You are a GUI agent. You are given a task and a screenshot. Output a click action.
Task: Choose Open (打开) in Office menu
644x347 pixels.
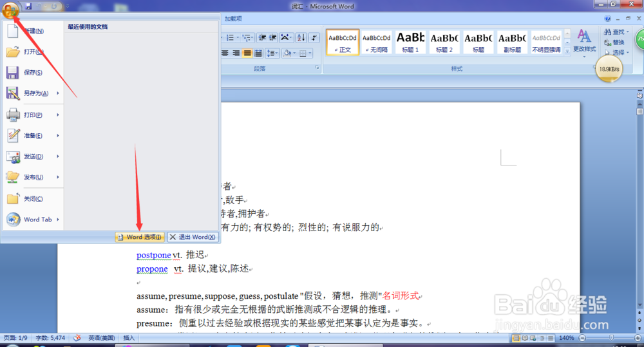click(32, 52)
